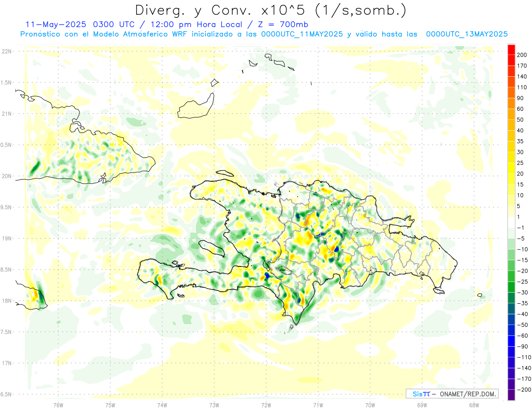Click longitude label 69W
This screenshot has height=411, width=532.
(422, 405)
